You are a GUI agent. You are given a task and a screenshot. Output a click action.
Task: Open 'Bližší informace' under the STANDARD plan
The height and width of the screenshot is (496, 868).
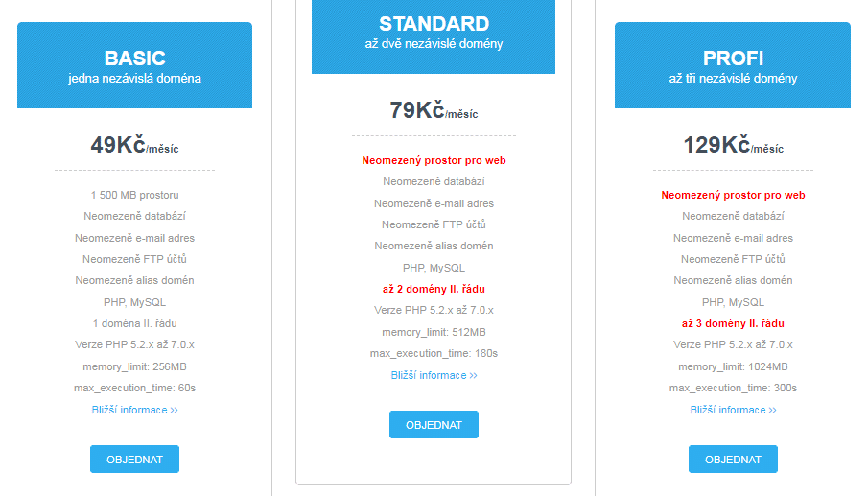[x=434, y=375]
